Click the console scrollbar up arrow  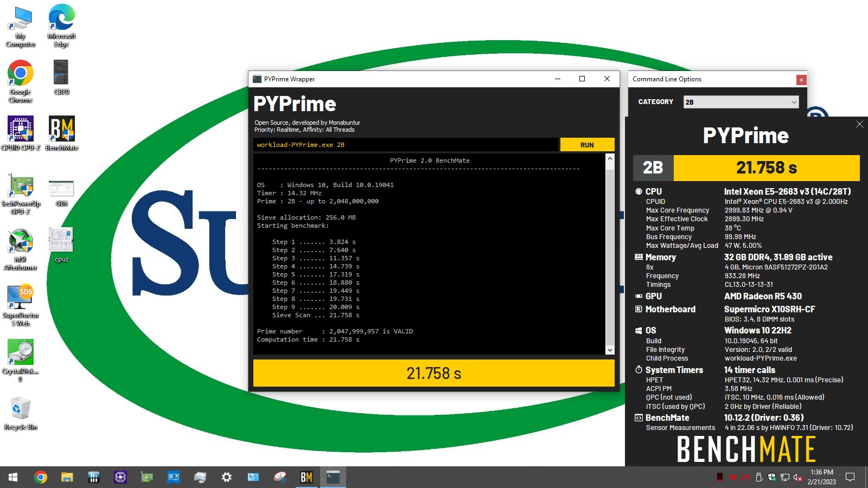coord(610,159)
